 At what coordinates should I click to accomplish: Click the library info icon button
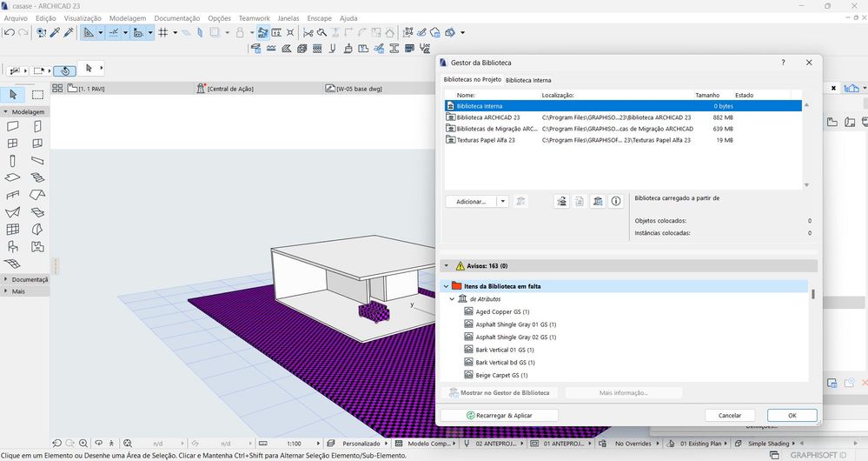[616, 201]
